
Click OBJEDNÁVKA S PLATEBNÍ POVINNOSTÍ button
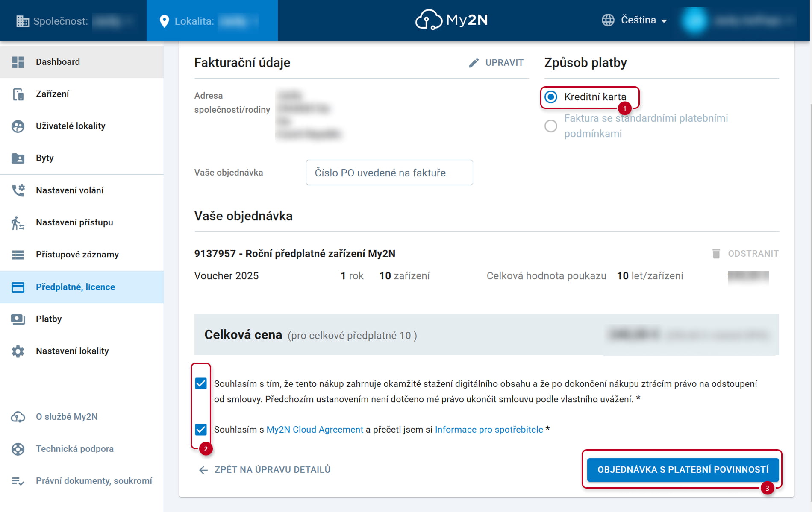coord(683,470)
